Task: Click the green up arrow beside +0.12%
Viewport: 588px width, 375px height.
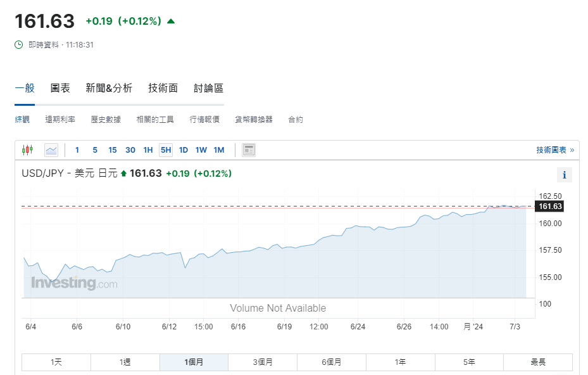Action: coord(170,20)
